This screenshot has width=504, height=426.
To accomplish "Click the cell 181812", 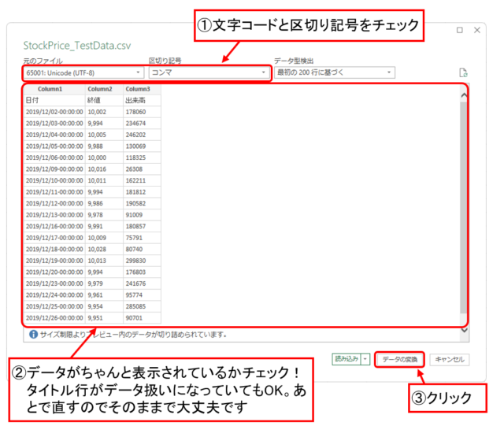I will 142,192.
